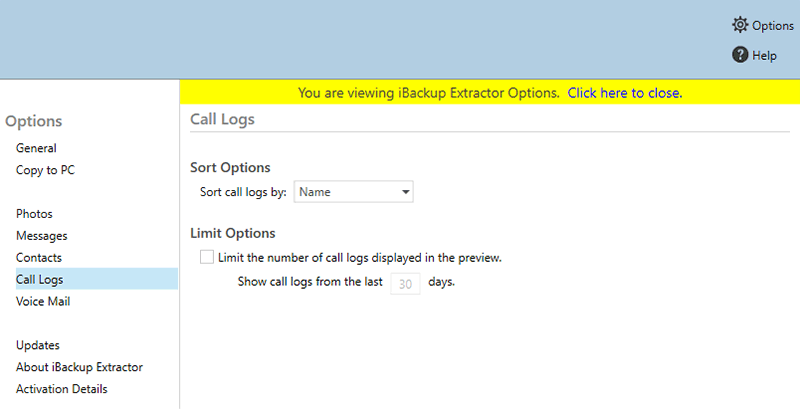Open the Updates page

38,345
